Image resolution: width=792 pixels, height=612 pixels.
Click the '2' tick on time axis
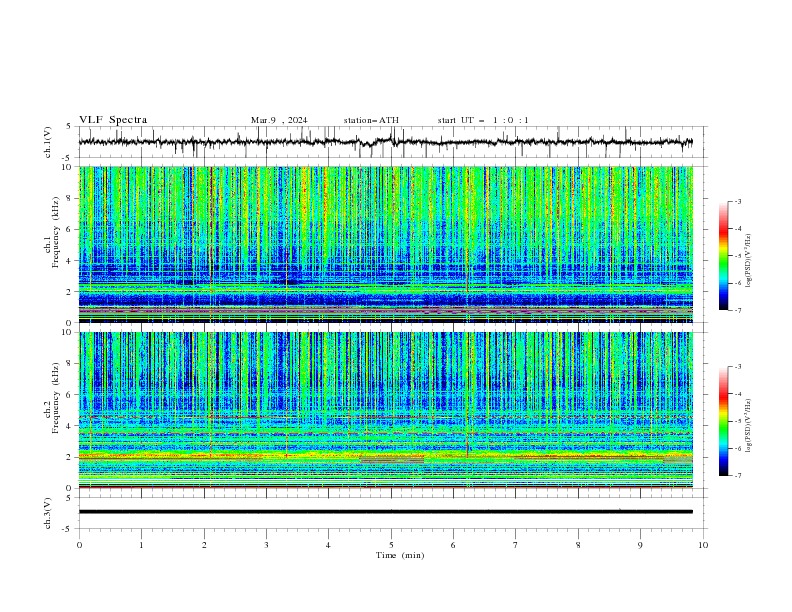coord(204,545)
